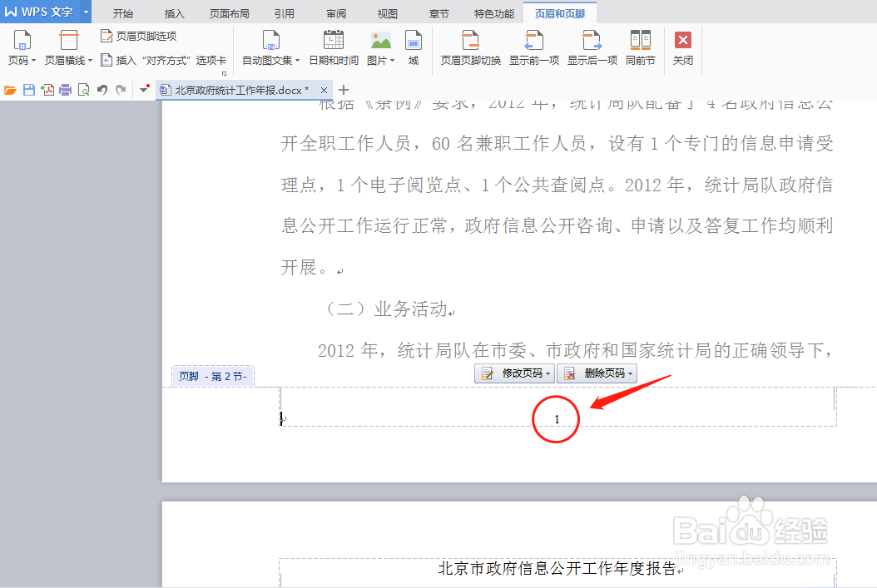Open 页眉页脚选项 settings
This screenshot has width=877, height=588.
point(139,37)
